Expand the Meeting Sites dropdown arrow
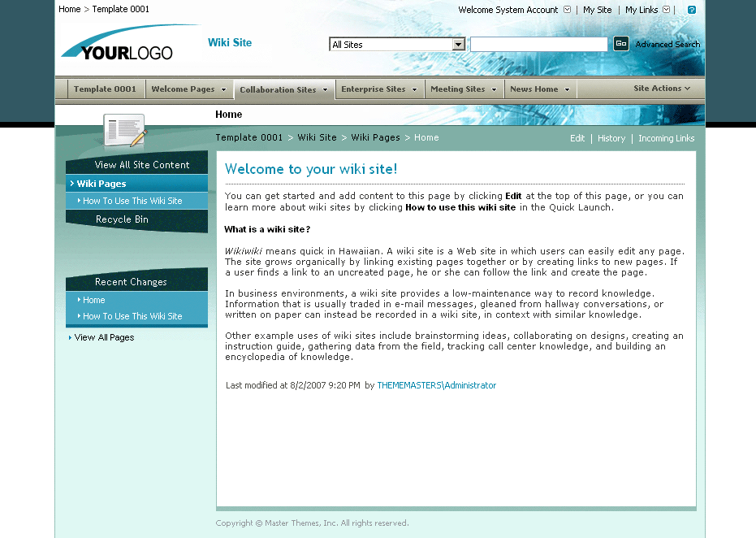 pos(495,89)
